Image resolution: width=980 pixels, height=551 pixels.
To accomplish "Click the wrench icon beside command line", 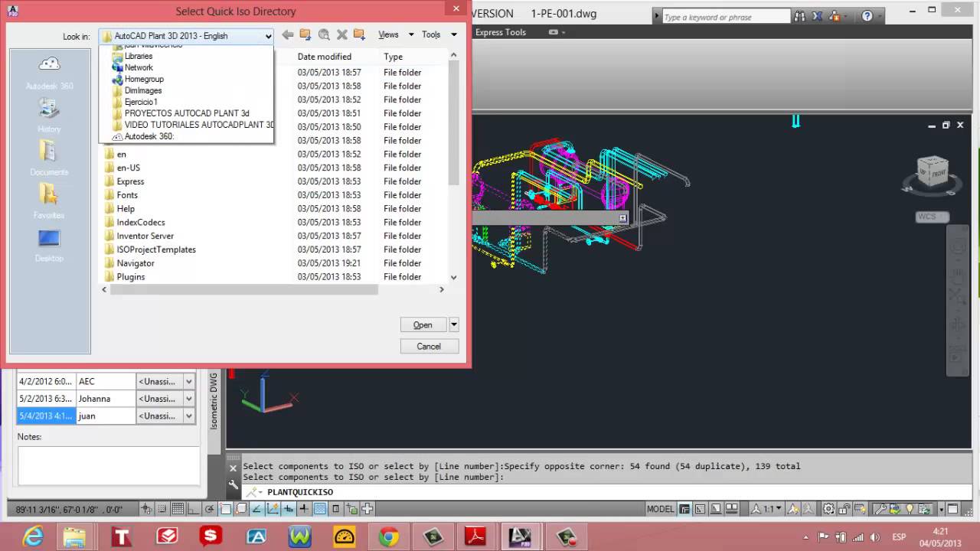I will [234, 484].
